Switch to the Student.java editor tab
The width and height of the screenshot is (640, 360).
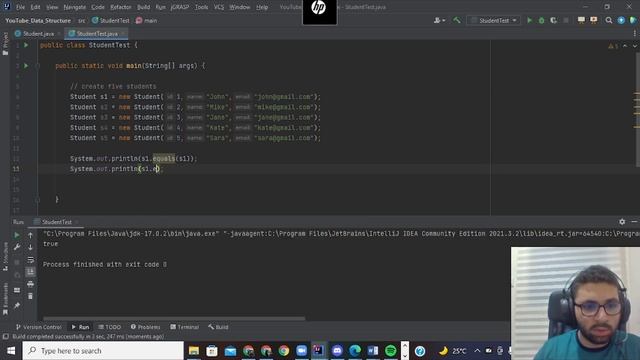pos(38,33)
